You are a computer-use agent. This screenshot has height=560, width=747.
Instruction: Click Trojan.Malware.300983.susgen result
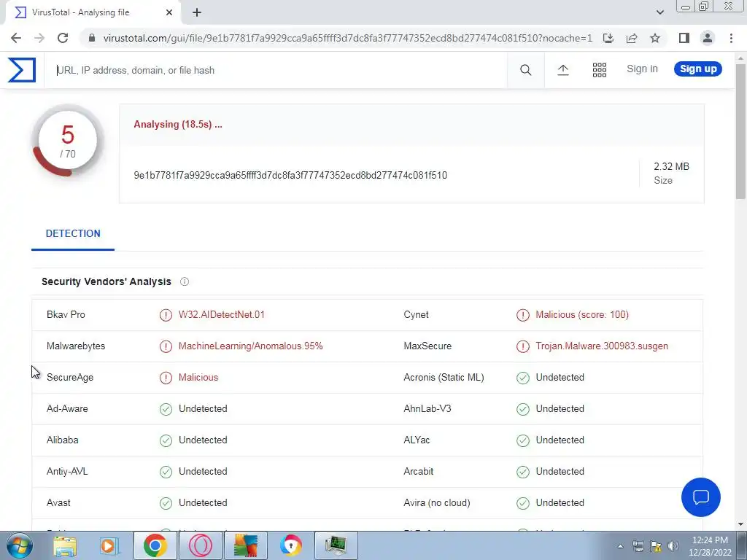tap(602, 346)
